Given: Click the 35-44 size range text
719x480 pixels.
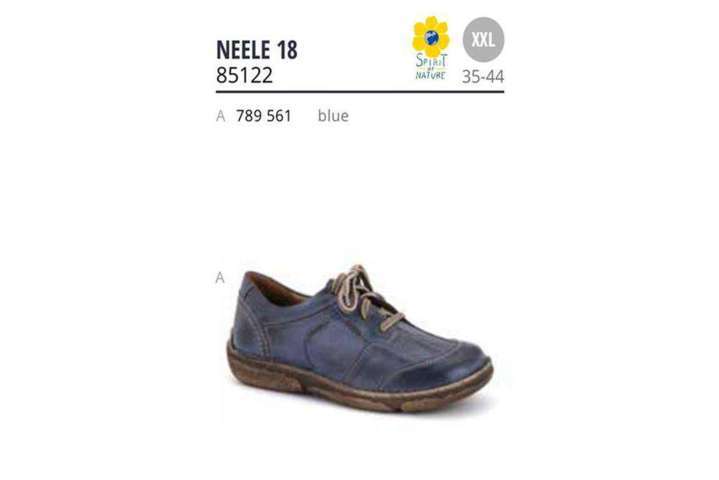Looking at the screenshot, I should (x=483, y=76).
